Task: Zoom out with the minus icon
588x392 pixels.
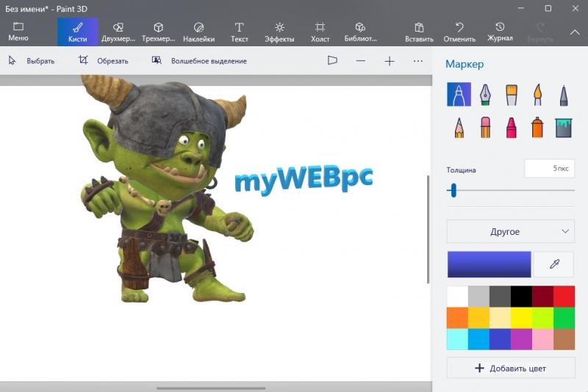Action: [x=361, y=61]
